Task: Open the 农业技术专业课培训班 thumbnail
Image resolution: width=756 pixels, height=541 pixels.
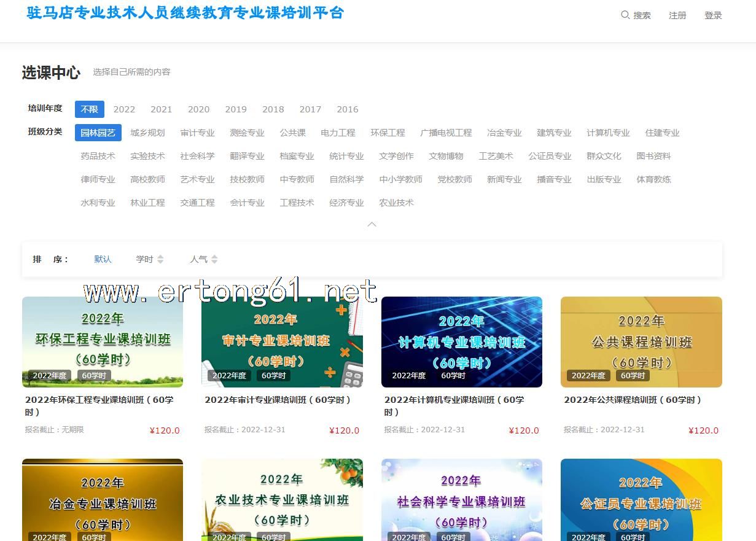Action: tap(282, 500)
